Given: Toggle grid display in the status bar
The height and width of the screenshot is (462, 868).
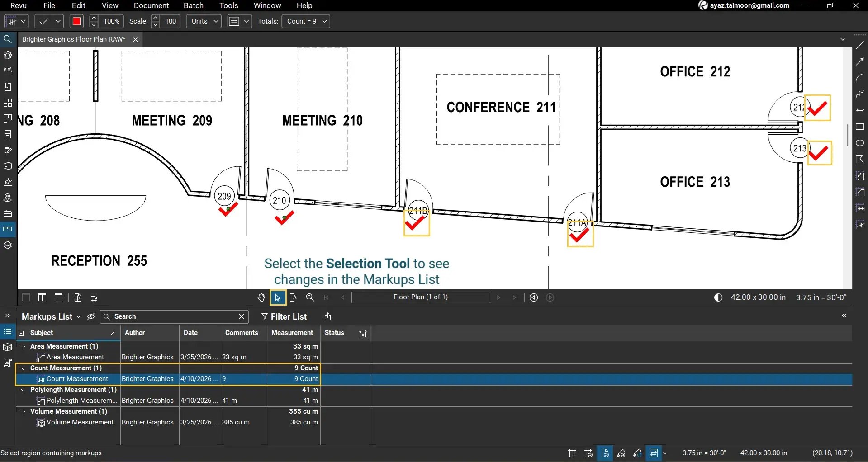Looking at the screenshot, I should coord(572,453).
